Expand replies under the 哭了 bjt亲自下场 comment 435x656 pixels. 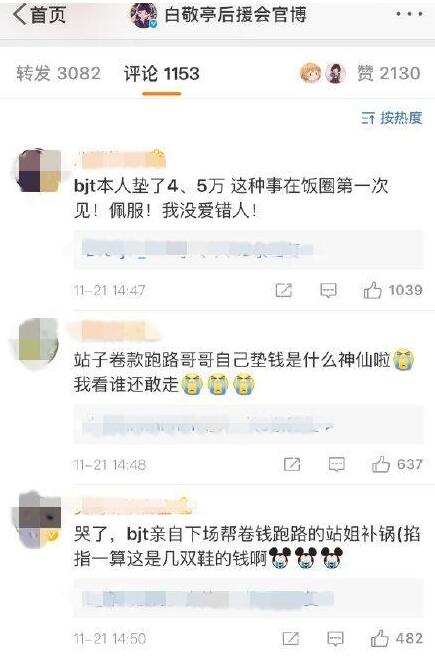coord(248,599)
